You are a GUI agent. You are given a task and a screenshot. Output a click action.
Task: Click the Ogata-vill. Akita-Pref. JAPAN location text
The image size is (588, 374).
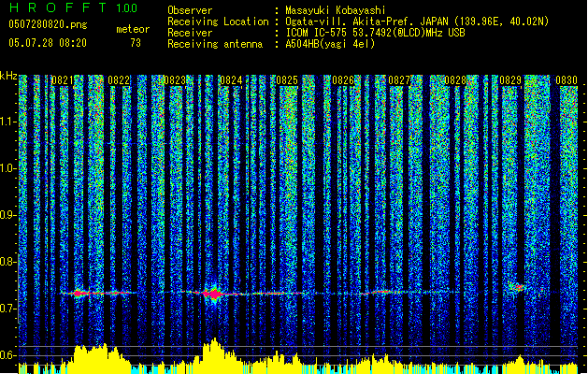click(417, 22)
